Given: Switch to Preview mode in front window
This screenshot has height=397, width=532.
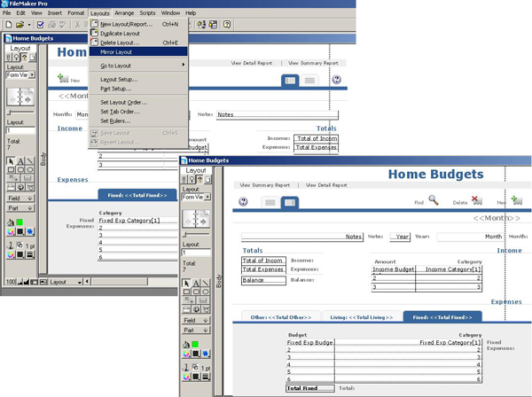Looking at the screenshot, I should click(207, 180).
